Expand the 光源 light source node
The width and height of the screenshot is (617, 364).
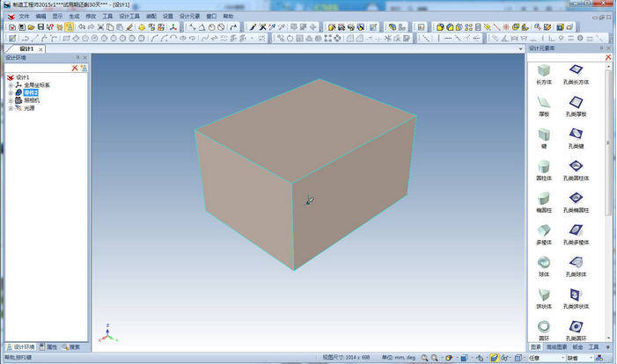pos(11,107)
